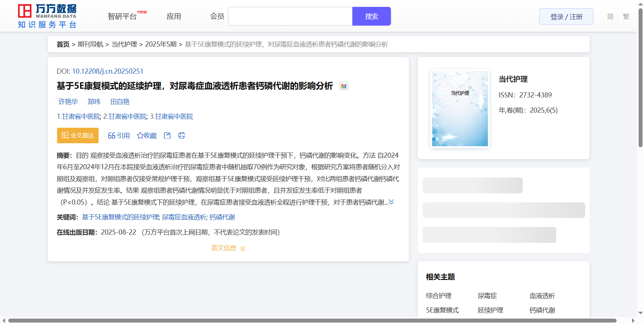The height and width of the screenshot is (324, 644).
Task: Click in the search input field
Action: [290, 16]
